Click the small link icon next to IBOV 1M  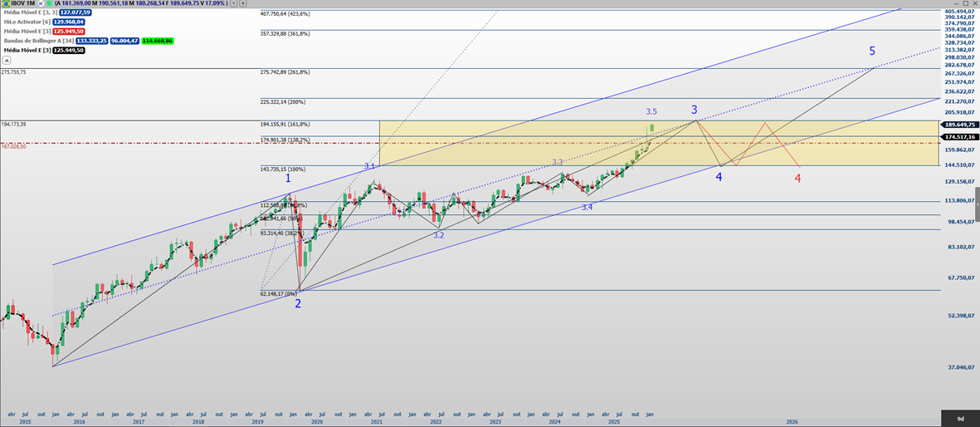(x=41, y=4)
